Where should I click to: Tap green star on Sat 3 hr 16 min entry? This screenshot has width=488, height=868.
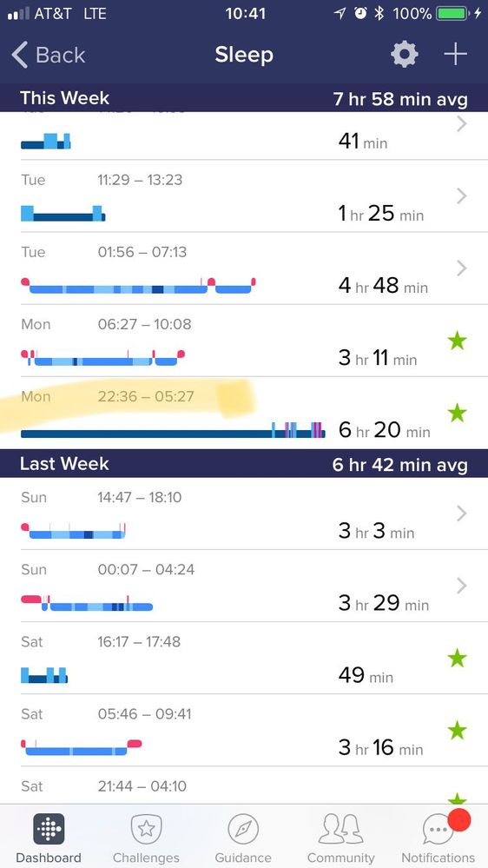(457, 731)
